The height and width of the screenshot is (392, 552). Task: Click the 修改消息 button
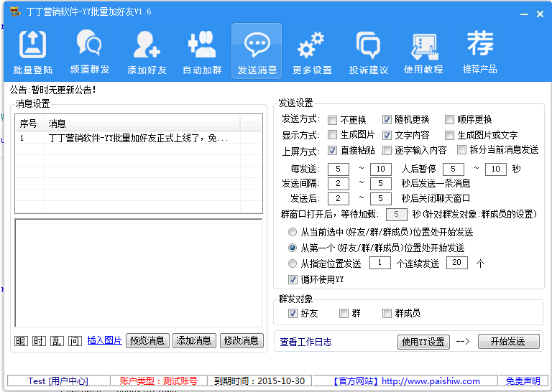tap(241, 341)
